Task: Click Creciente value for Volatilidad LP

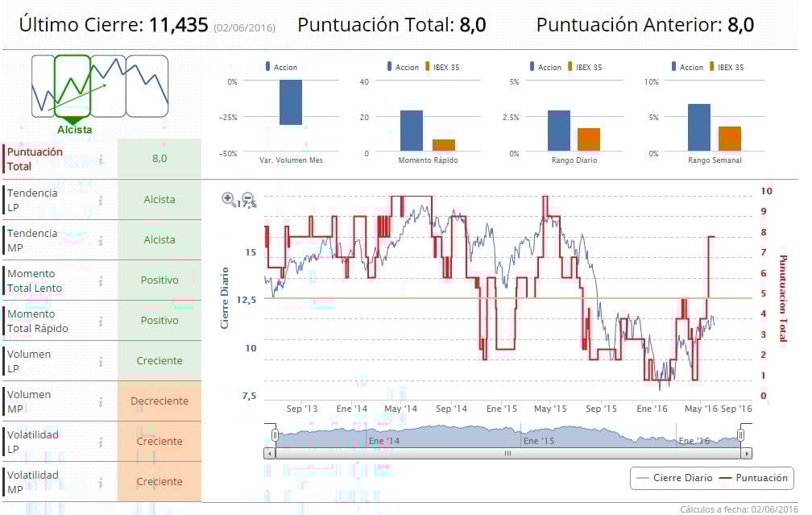Action: pos(159,442)
